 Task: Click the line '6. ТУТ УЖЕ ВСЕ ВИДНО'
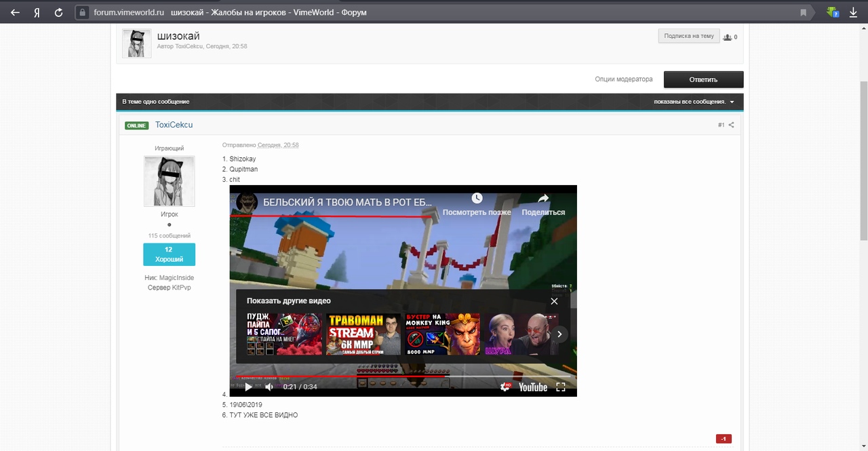pos(260,415)
